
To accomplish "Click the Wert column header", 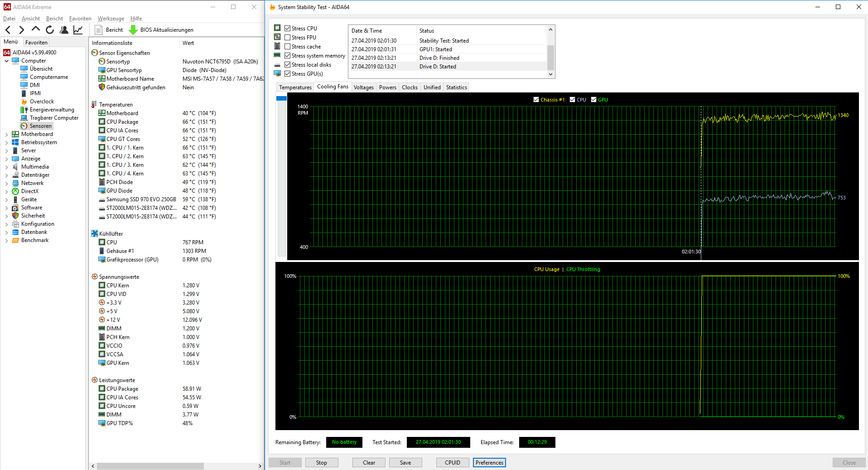I will 188,43.
